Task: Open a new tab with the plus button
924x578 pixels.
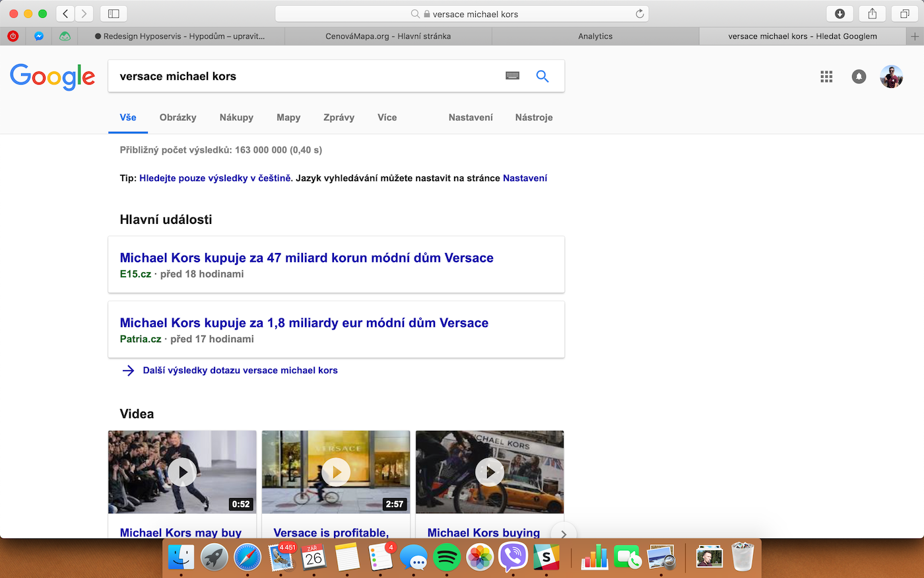Action: click(915, 36)
